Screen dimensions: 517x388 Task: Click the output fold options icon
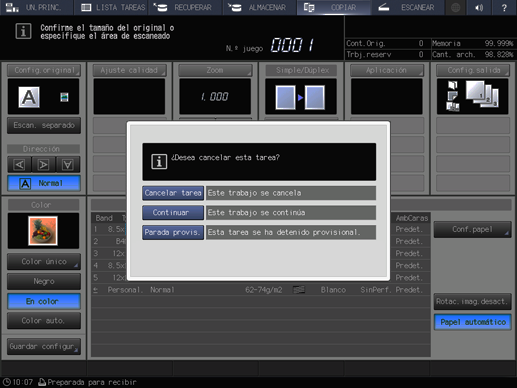(x=453, y=96)
